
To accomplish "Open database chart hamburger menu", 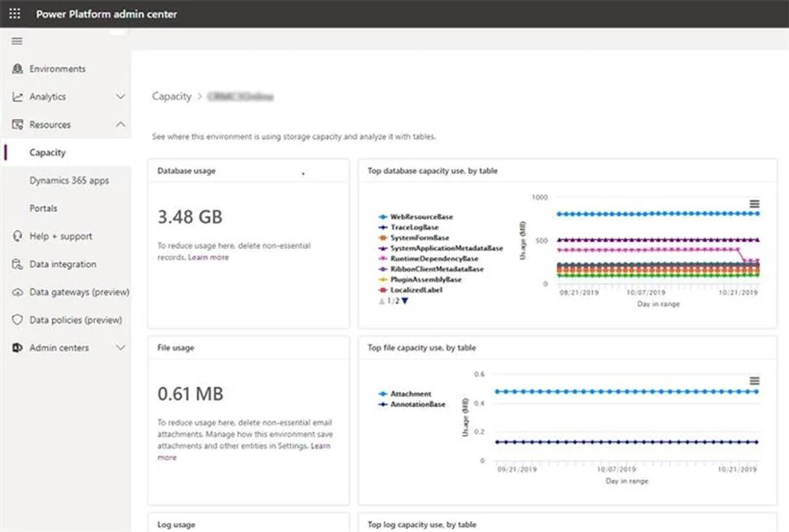I will [754, 204].
